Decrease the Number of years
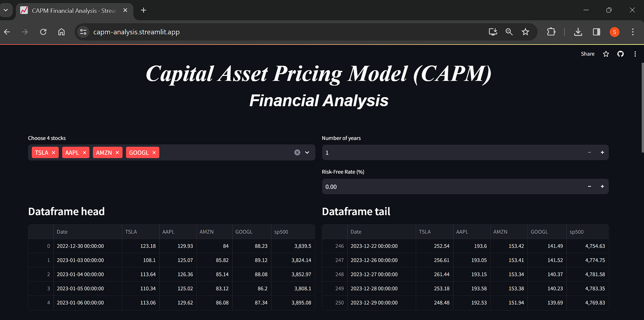The width and height of the screenshot is (644, 320). (589, 152)
